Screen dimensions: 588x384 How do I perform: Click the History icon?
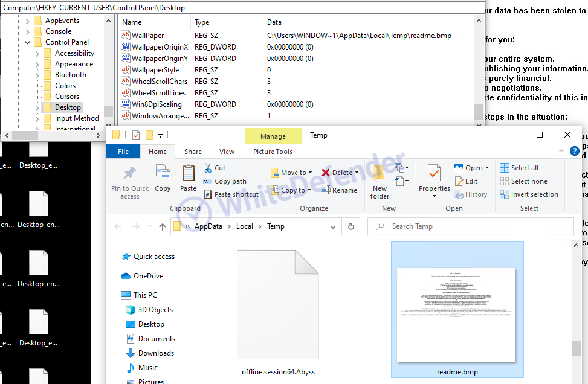[459, 194]
